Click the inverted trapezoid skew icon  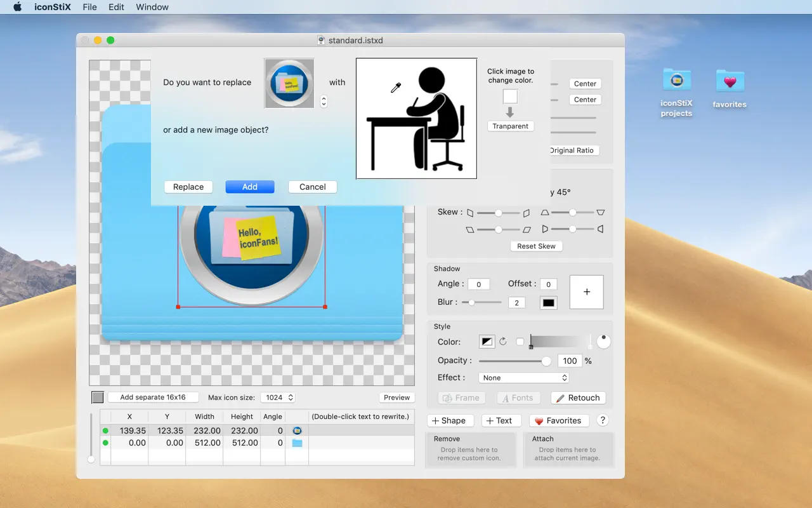coord(601,213)
